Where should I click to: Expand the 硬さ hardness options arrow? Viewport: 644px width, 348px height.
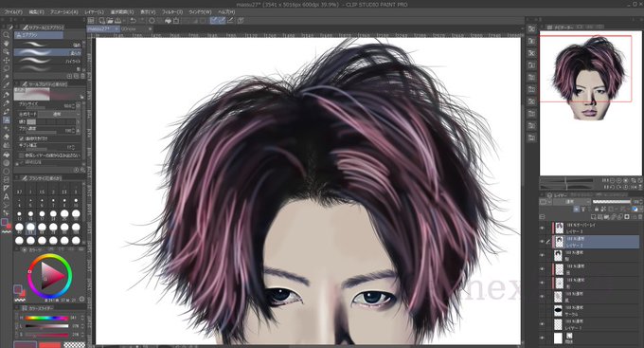click(x=78, y=121)
